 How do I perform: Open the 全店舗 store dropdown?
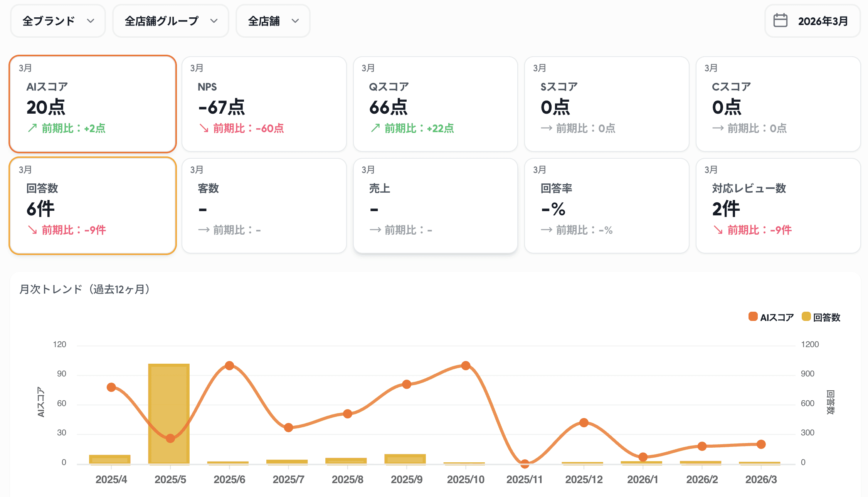point(273,21)
